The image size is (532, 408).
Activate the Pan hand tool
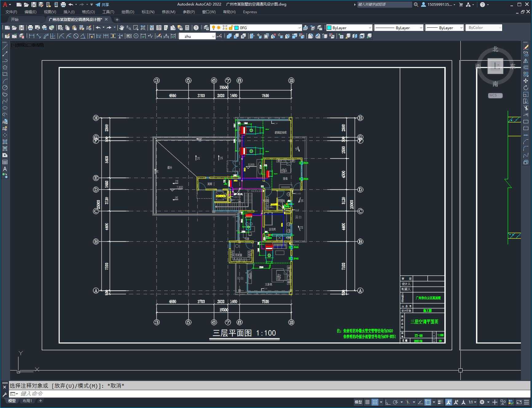(x=122, y=28)
